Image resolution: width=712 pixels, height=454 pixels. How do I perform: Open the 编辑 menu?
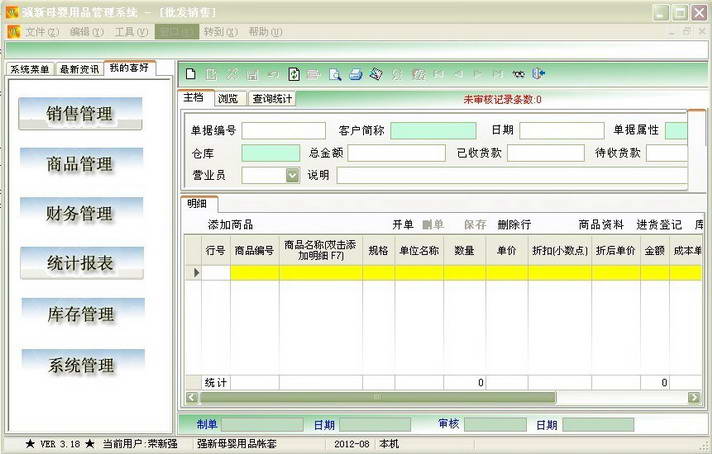87,32
